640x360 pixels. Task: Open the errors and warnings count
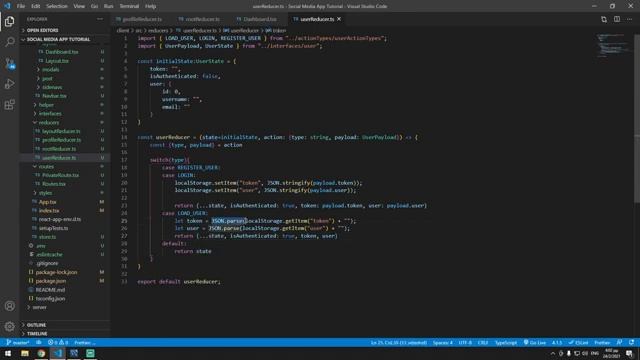58,342
